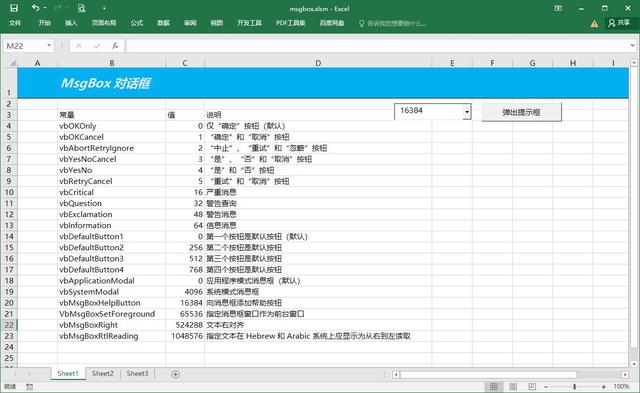Select column B header

112,63
